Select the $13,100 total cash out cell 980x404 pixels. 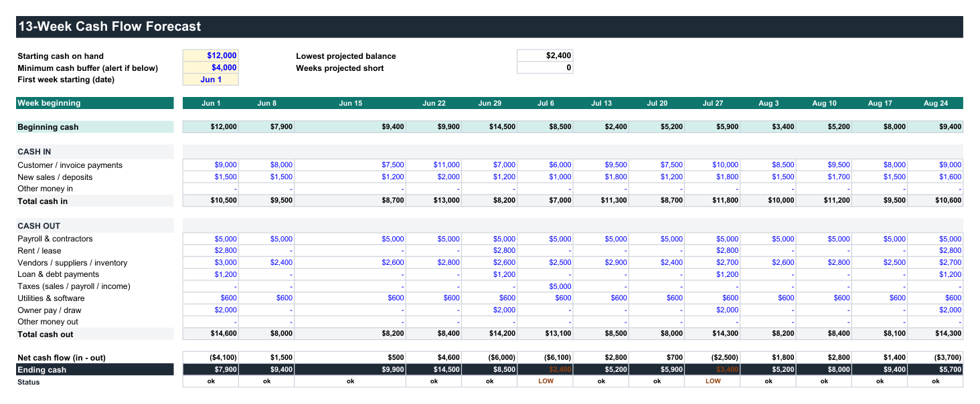pos(546,334)
